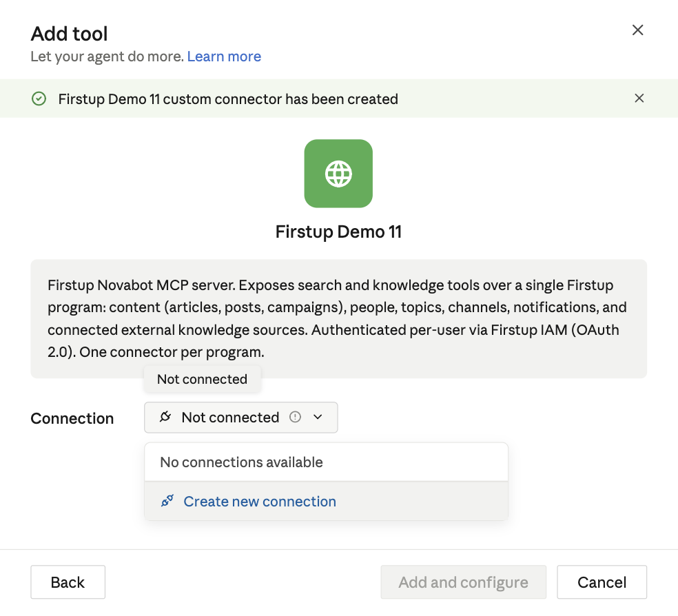Viewport: 678px width, 616px height.
Task: Click the info icon beside Not connected
Action: [x=295, y=417]
